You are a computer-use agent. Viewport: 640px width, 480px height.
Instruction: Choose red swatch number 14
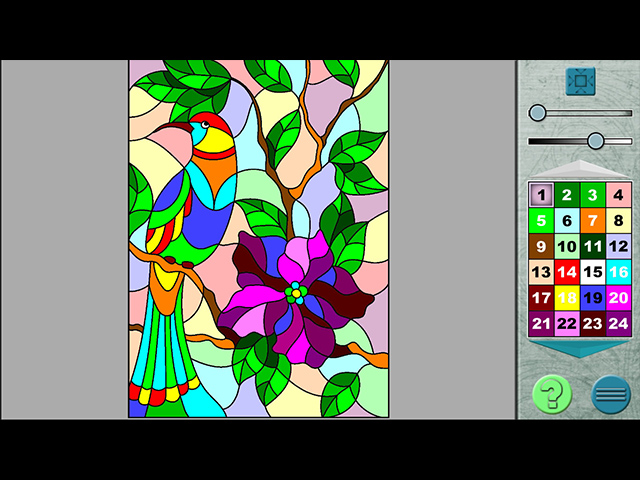pyautogui.click(x=567, y=273)
